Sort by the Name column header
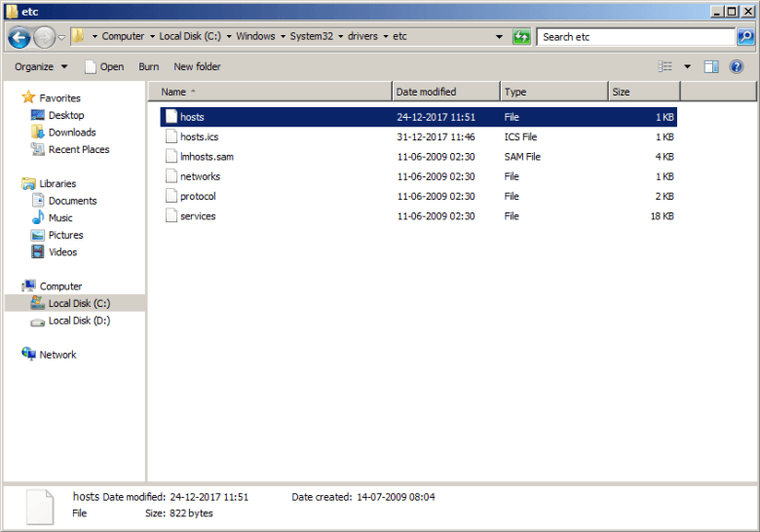Image resolution: width=760 pixels, height=532 pixels. pyautogui.click(x=270, y=92)
